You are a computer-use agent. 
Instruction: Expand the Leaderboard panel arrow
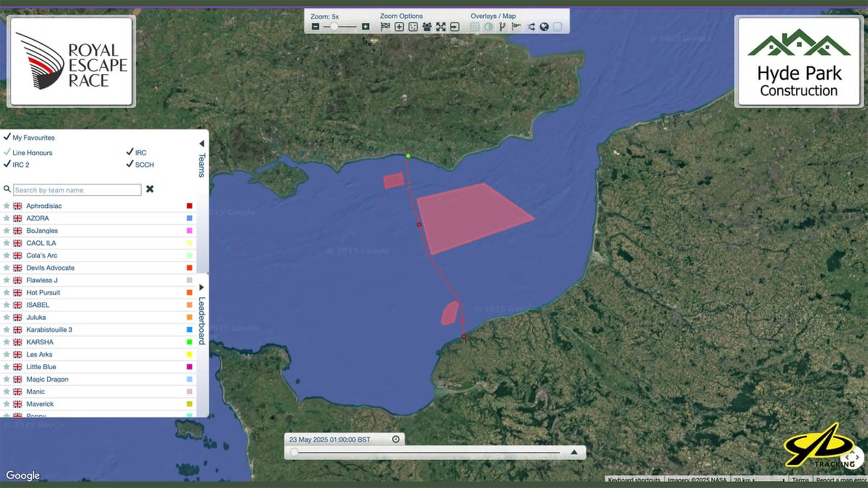(201, 287)
